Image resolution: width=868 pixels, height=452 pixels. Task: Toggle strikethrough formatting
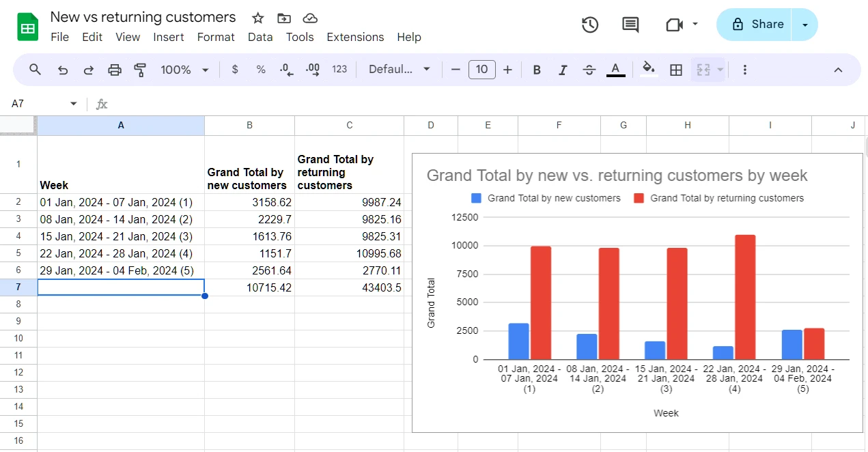(589, 70)
